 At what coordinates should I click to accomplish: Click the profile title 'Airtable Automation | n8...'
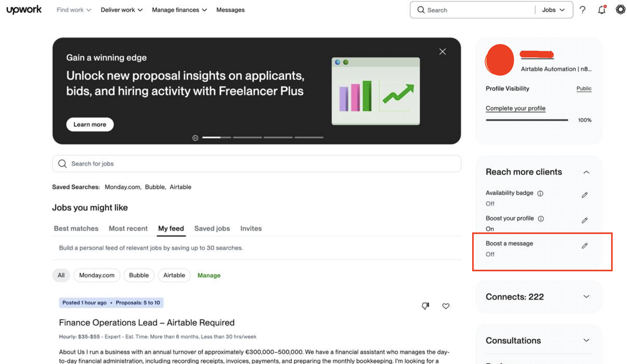pos(556,69)
